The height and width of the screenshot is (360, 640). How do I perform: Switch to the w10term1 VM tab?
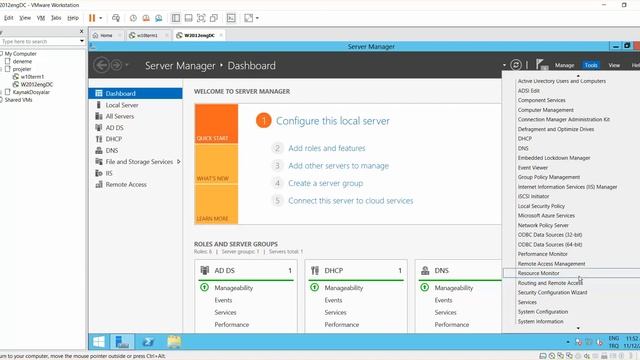[147, 36]
